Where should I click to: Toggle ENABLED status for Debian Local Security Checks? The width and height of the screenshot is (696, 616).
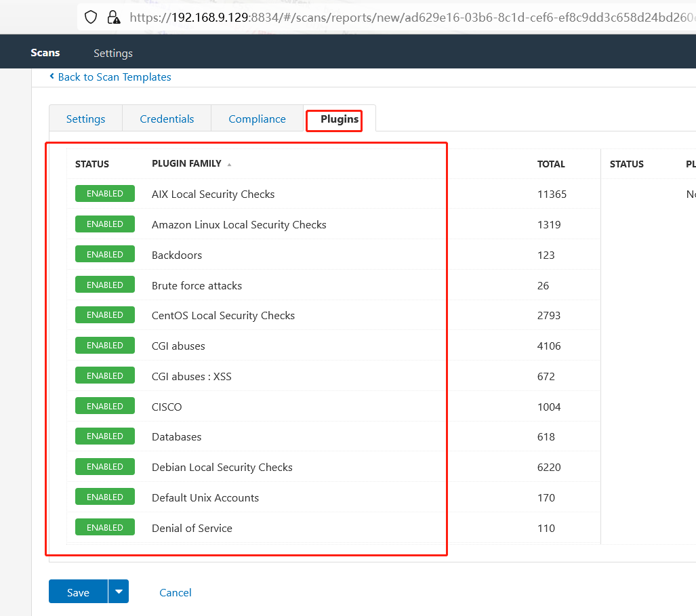(x=105, y=466)
